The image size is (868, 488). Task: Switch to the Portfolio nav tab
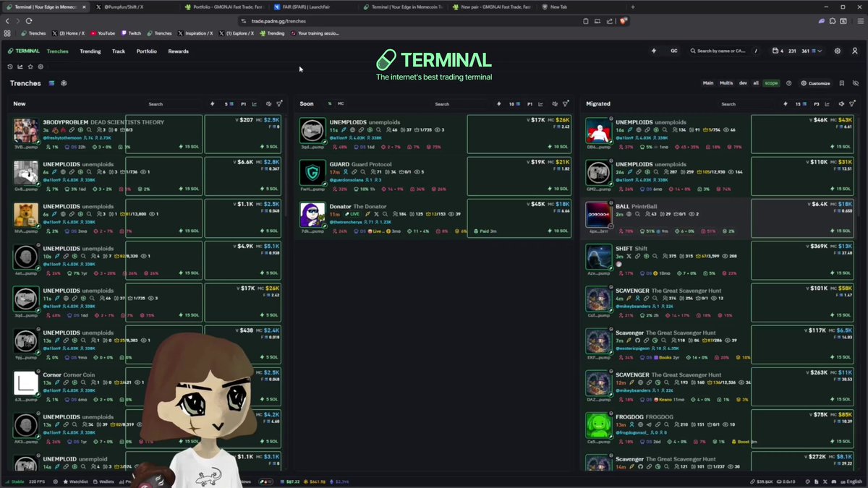click(147, 51)
